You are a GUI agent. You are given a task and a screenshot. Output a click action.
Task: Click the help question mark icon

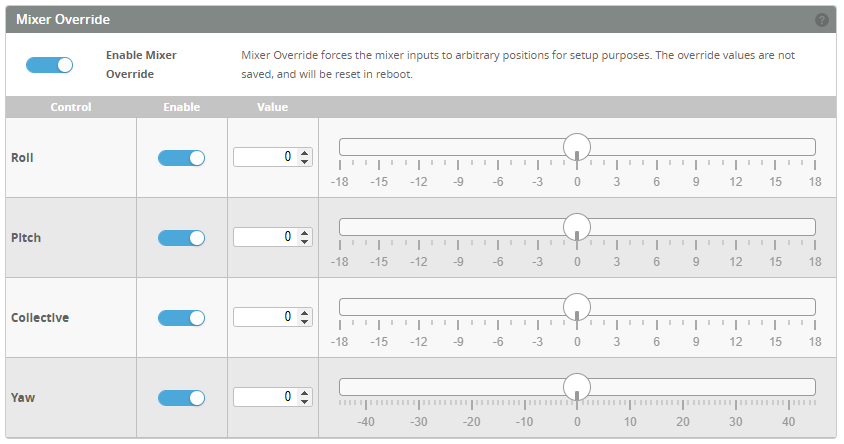(822, 20)
